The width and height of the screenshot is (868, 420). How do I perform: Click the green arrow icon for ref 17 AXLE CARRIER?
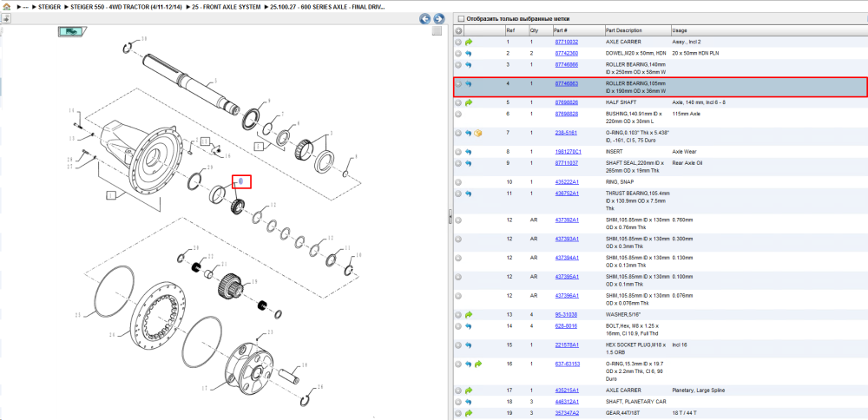pyautogui.click(x=469, y=390)
